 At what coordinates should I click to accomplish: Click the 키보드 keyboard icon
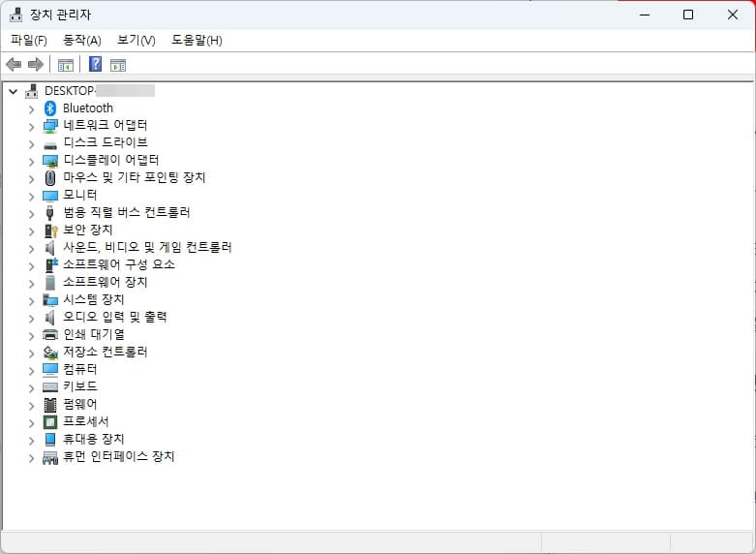point(50,387)
